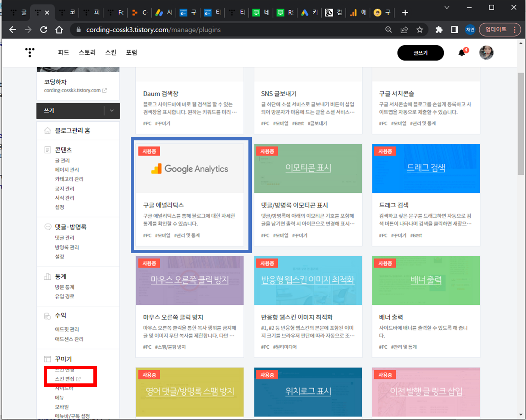This screenshot has width=526, height=420.
Task: Open a new browser tab
Action: click(405, 13)
